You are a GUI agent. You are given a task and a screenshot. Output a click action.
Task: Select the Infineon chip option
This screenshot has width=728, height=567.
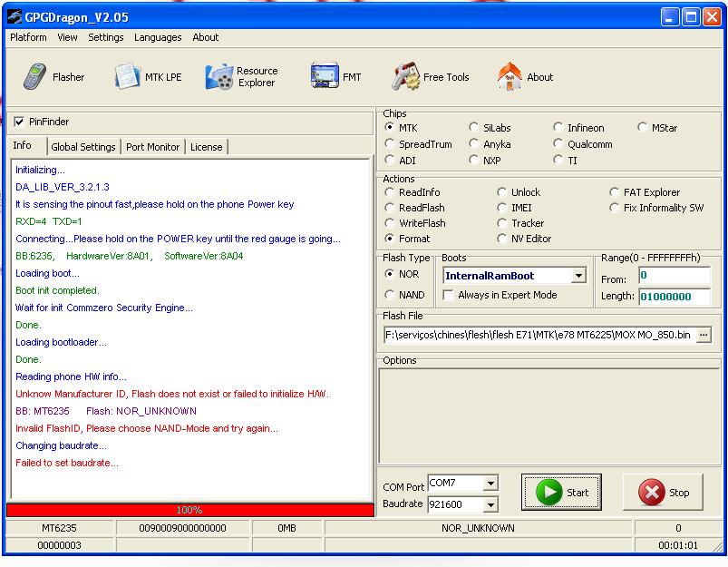click(x=558, y=127)
